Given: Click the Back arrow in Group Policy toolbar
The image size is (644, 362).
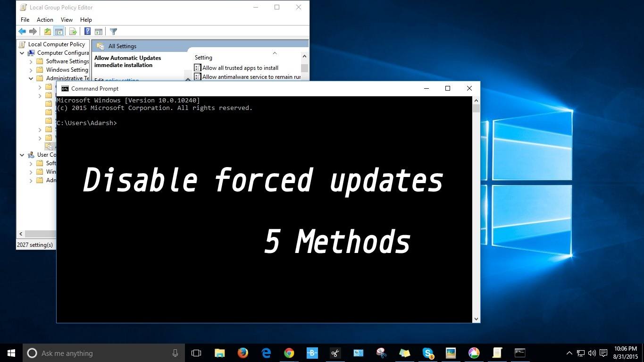Looking at the screenshot, I should [22, 32].
